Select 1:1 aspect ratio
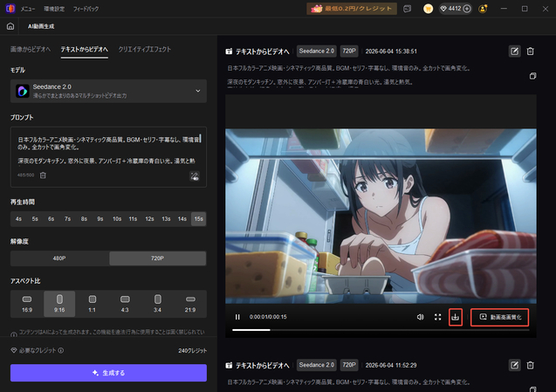The width and height of the screenshot is (556, 392). click(x=93, y=304)
